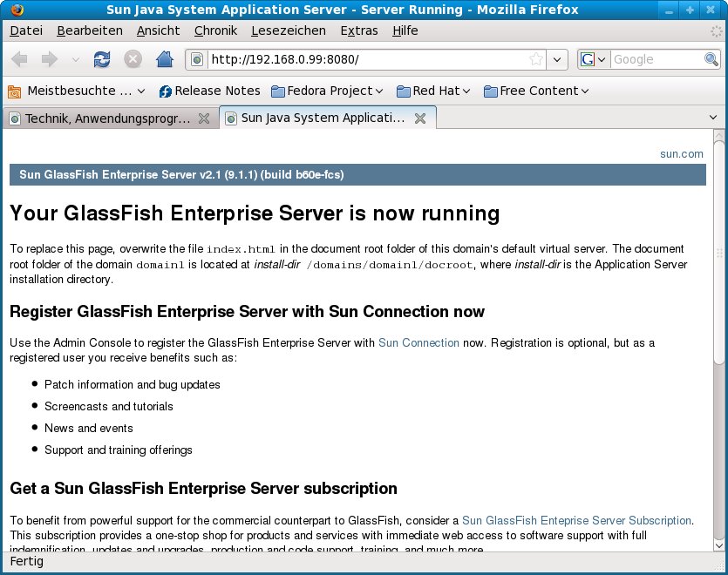Expand the Red Hat bookmarks folder
This screenshot has height=575, width=728.
pyautogui.click(x=433, y=91)
